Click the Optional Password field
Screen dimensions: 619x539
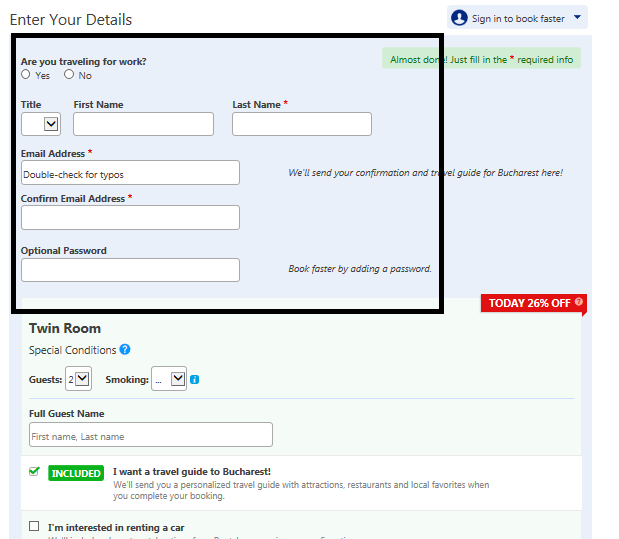[x=130, y=270]
